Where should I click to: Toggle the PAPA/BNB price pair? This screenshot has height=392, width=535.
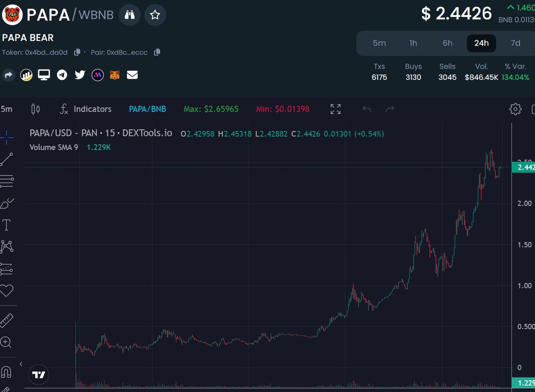pyautogui.click(x=147, y=109)
